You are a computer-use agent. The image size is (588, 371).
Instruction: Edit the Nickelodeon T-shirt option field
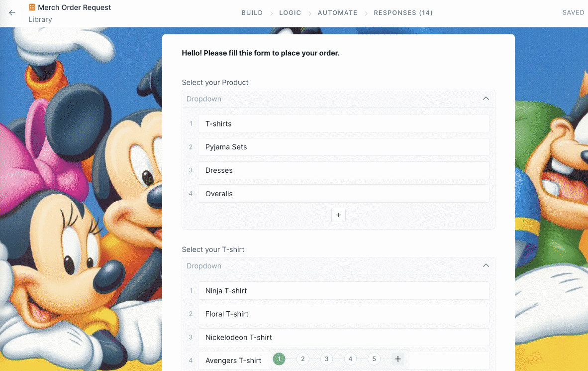[344, 337]
